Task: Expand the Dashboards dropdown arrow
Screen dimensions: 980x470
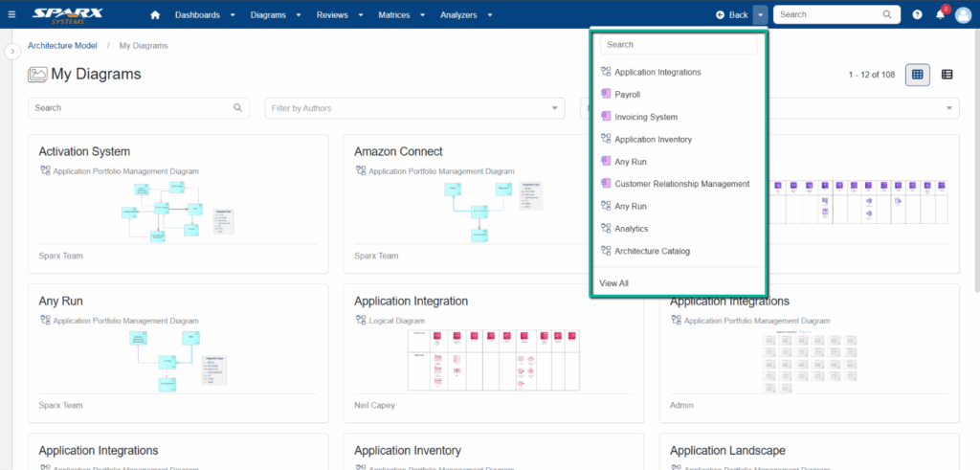Action: (x=233, y=15)
